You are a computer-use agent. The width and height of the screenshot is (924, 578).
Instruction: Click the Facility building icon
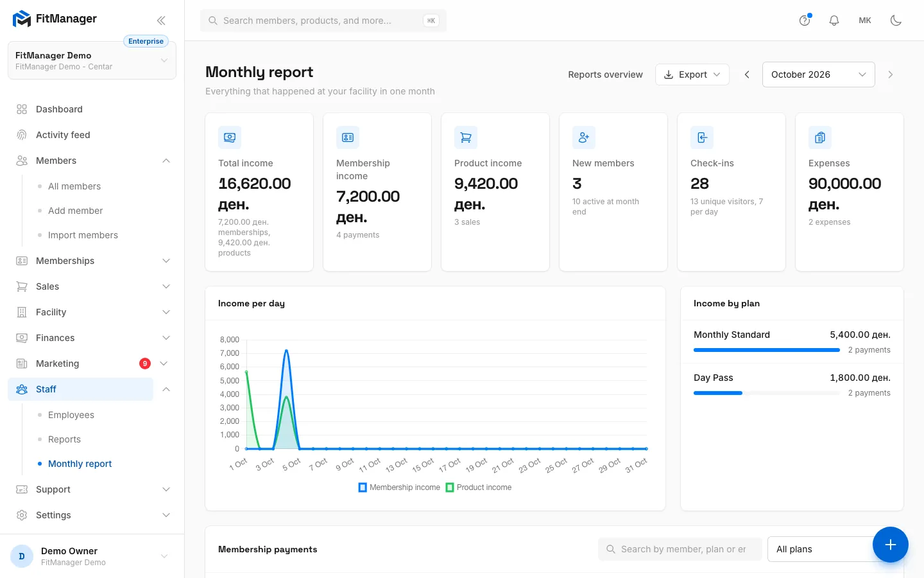(22, 312)
